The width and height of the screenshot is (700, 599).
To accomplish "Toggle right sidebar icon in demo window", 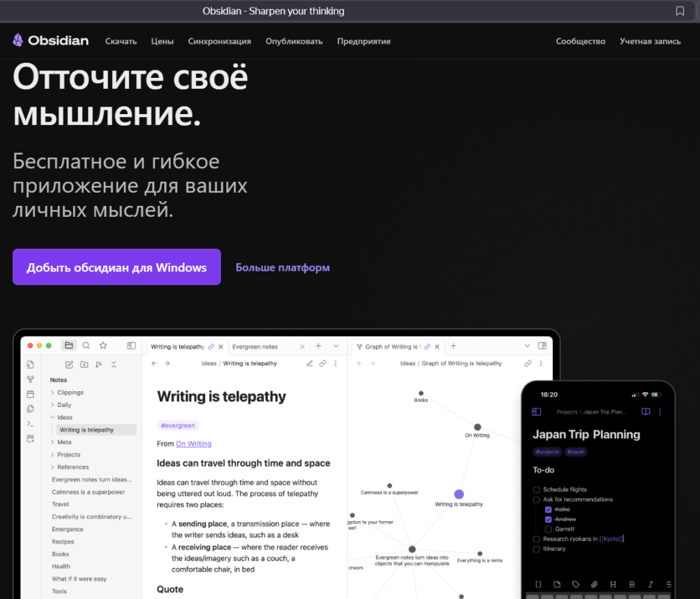I will pyautogui.click(x=542, y=346).
